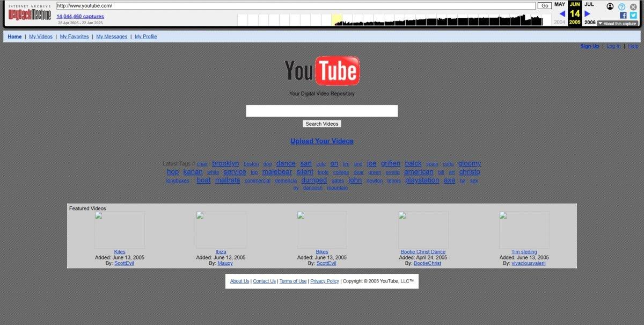Close the Wayback toolbar with X icon
This screenshot has height=325, width=644.
tap(633, 6)
